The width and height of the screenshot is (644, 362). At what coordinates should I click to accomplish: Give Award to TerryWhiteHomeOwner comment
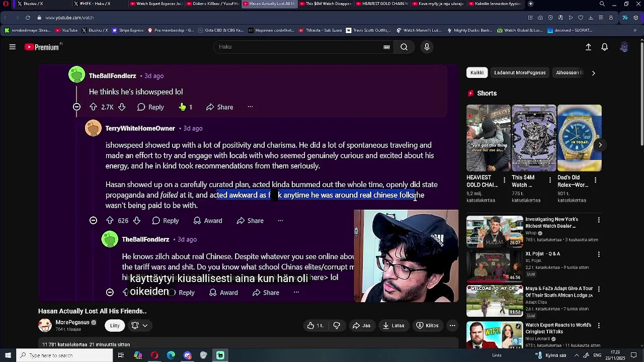tap(207, 221)
